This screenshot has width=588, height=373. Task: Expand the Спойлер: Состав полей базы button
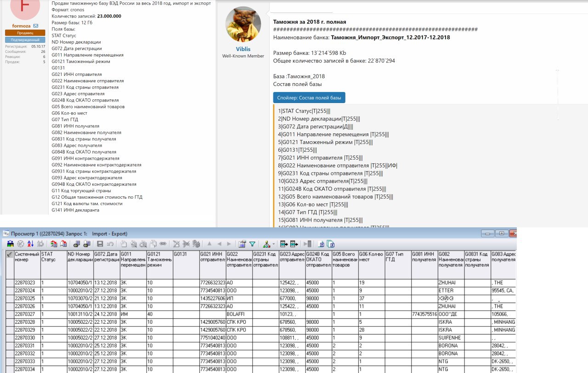309,98
